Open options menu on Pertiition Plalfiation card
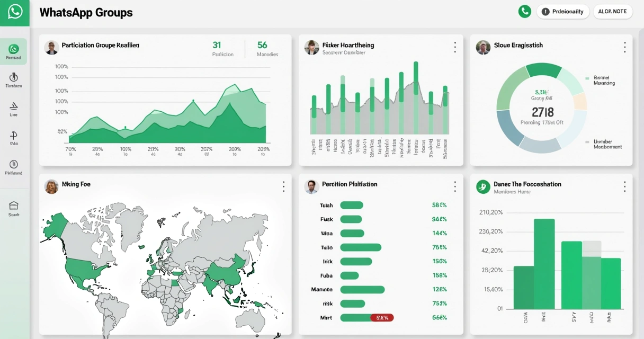The image size is (644, 339). pos(454,186)
